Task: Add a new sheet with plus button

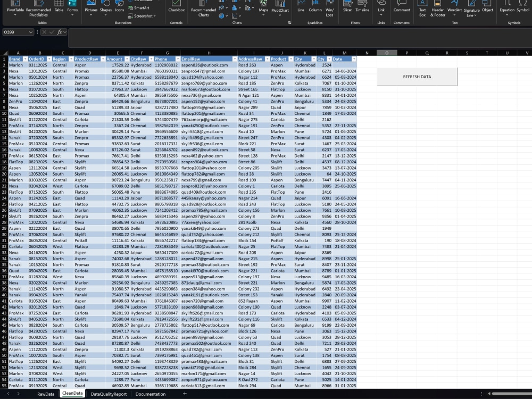Action: (185, 394)
